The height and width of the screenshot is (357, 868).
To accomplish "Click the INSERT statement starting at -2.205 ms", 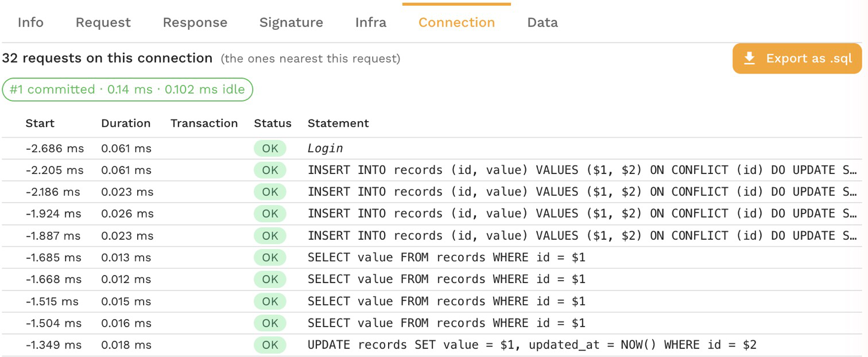I will [x=583, y=170].
